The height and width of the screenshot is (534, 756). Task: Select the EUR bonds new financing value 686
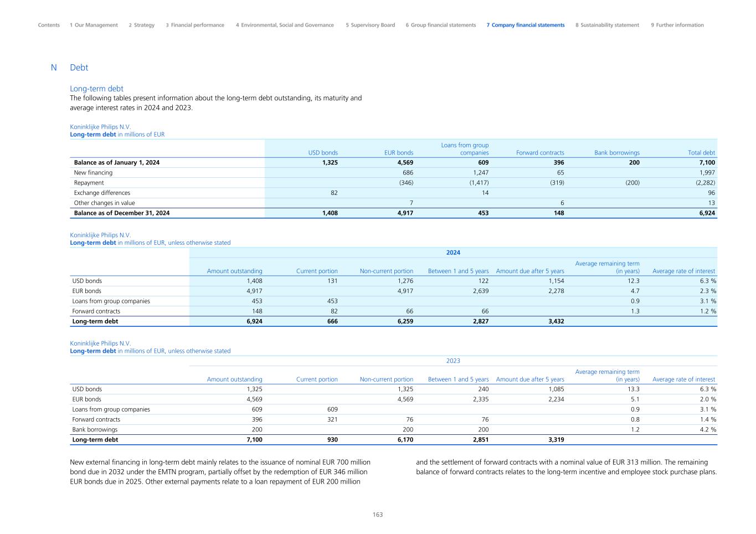point(408,173)
